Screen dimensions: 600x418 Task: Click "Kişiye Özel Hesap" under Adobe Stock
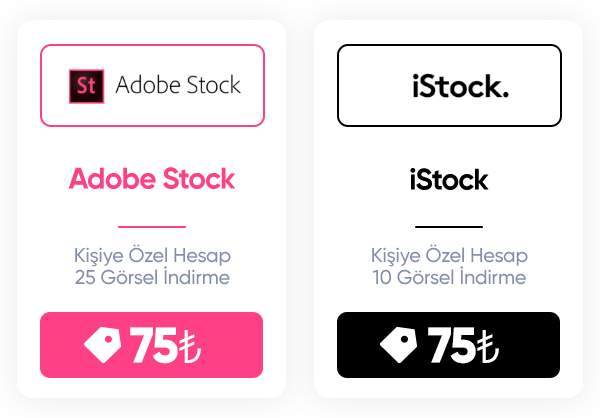point(152,256)
